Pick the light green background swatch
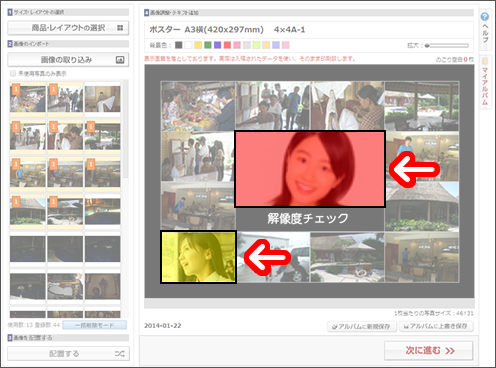 [256, 45]
